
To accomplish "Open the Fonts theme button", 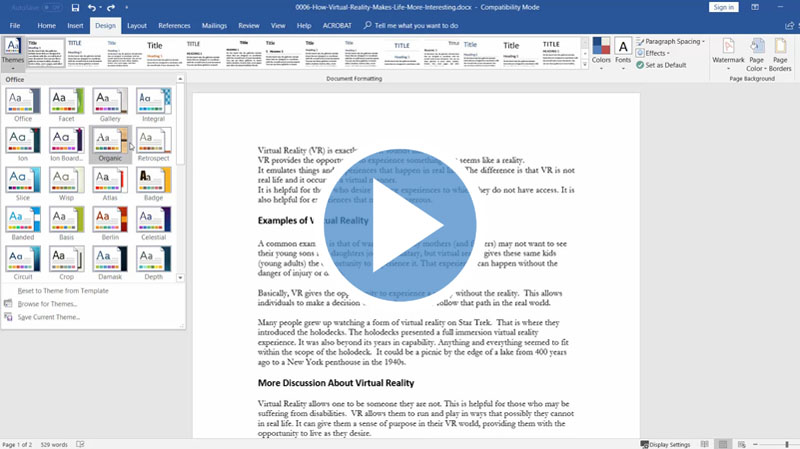I will point(623,51).
